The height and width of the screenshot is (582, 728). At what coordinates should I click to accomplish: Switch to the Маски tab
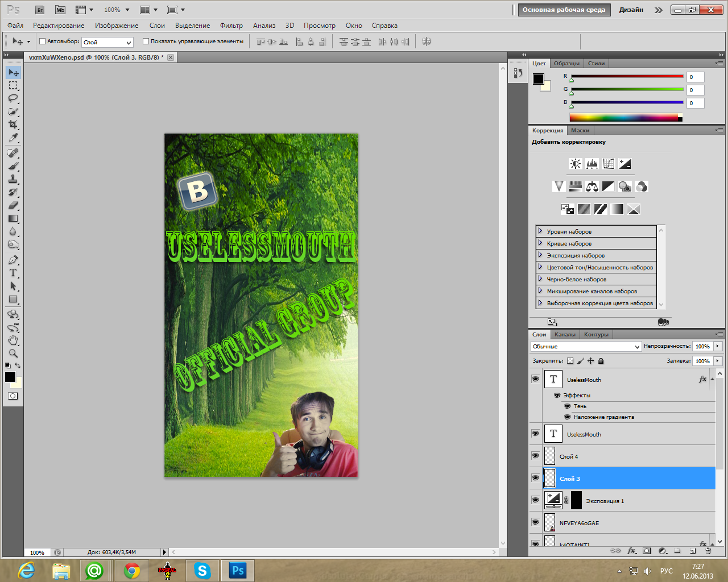(580, 130)
